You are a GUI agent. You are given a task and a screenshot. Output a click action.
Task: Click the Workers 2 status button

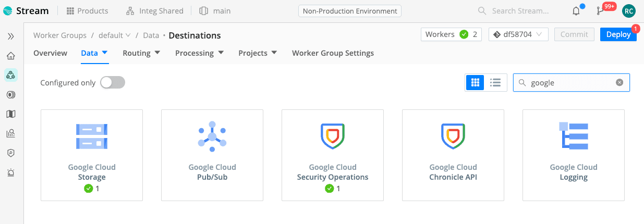point(451,34)
